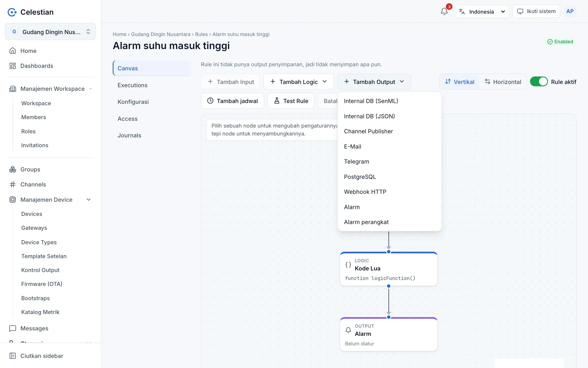Screen dimensions: 588x368
Task: Click the Rules breadcrumb link
Action: click(x=201, y=34)
